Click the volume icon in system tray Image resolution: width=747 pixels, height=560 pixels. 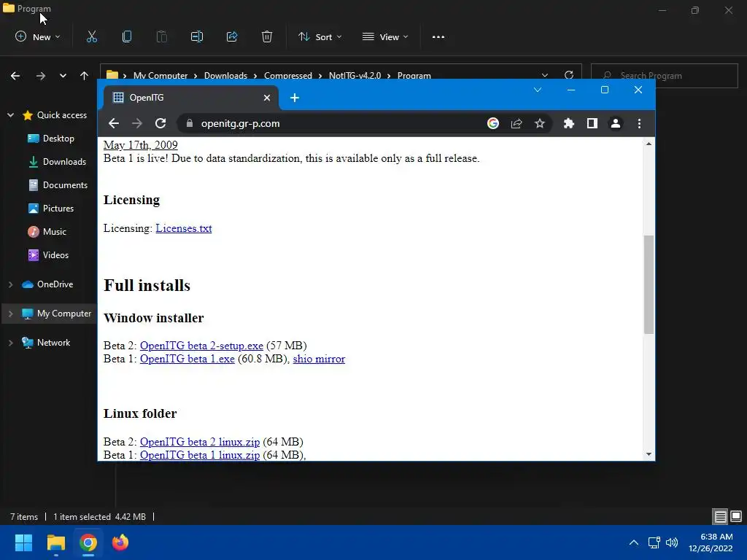[x=672, y=542]
